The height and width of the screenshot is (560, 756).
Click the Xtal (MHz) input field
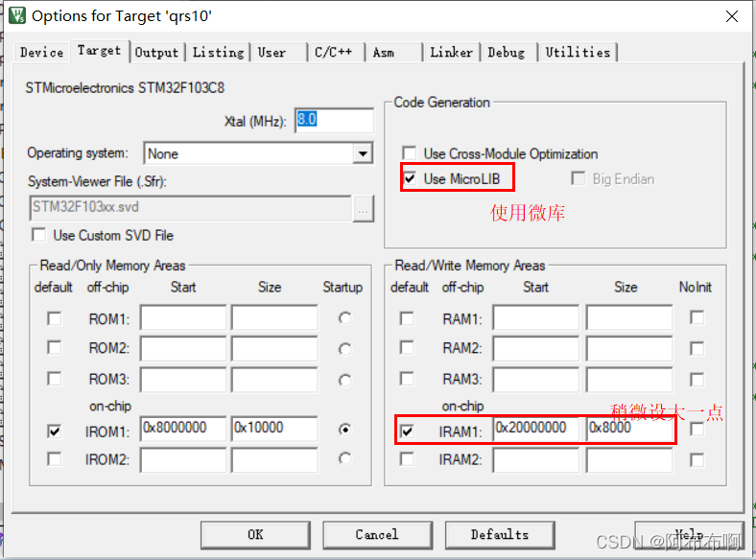(x=334, y=120)
